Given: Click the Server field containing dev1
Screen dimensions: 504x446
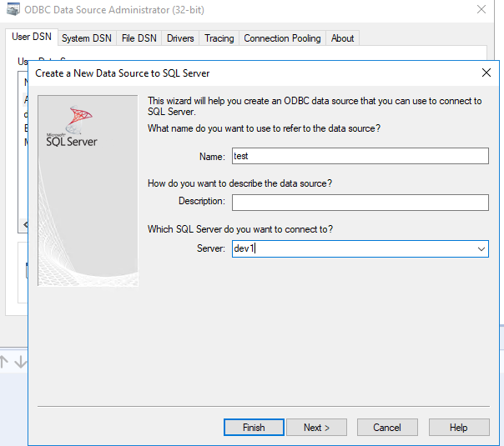Looking at the screenshot, I should 350,249.
